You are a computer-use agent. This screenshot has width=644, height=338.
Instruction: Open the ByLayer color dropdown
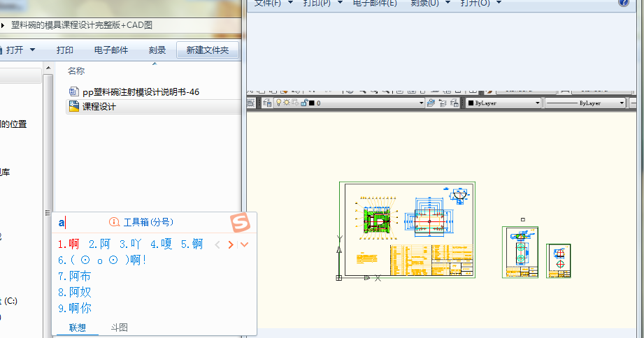(x=537, y=103)
